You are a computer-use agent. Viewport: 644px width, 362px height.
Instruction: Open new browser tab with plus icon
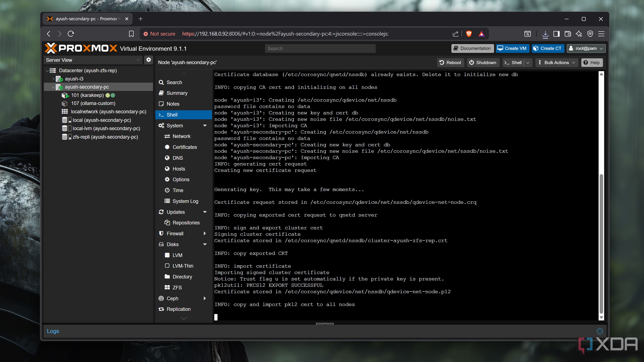point(141,19)
